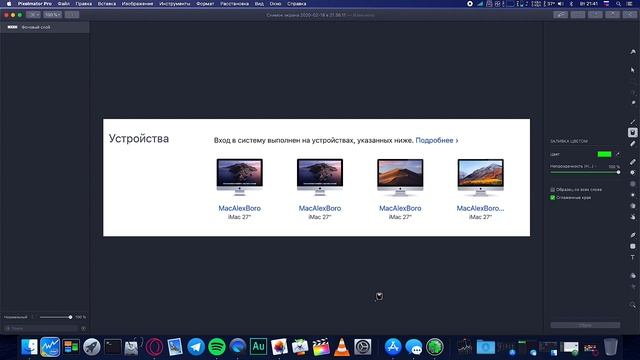Click the layer search field at the bottom left

click(41, 328)
